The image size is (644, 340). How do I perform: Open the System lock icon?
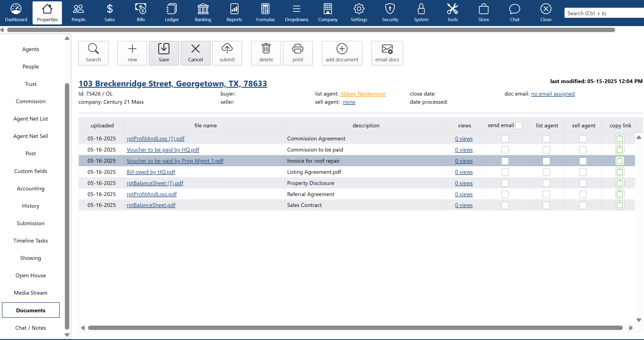pyautogui.click(x=421, y=13)
